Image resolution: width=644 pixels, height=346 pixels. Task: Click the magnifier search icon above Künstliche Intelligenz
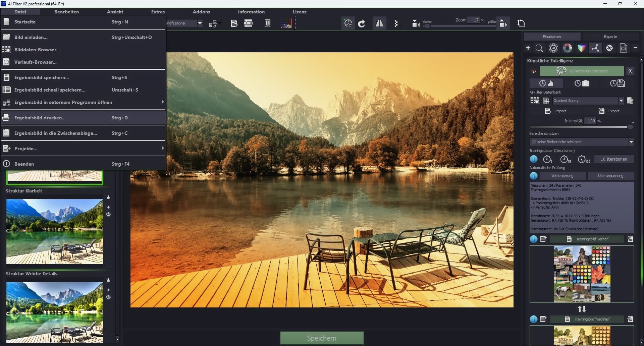pos(539,48)
